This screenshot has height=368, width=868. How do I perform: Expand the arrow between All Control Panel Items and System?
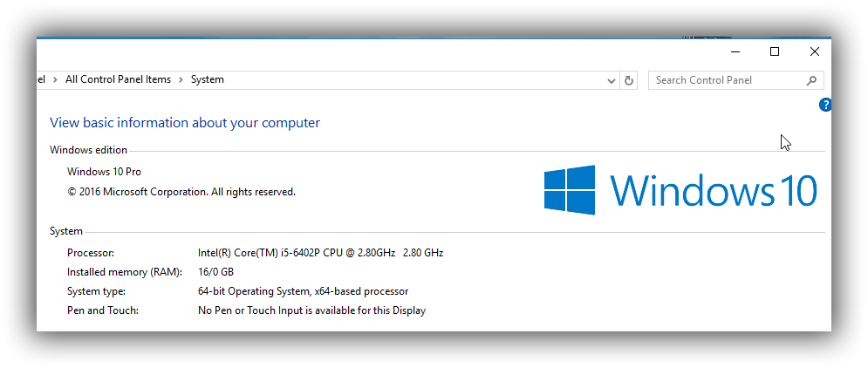coord(181,79)
